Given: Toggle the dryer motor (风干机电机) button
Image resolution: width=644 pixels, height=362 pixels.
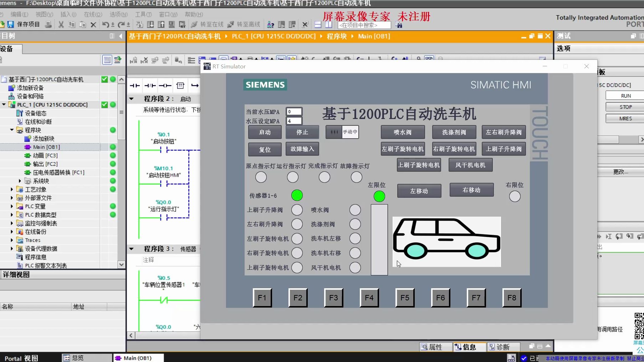Looking at the screenshot, I should (470, 165).
